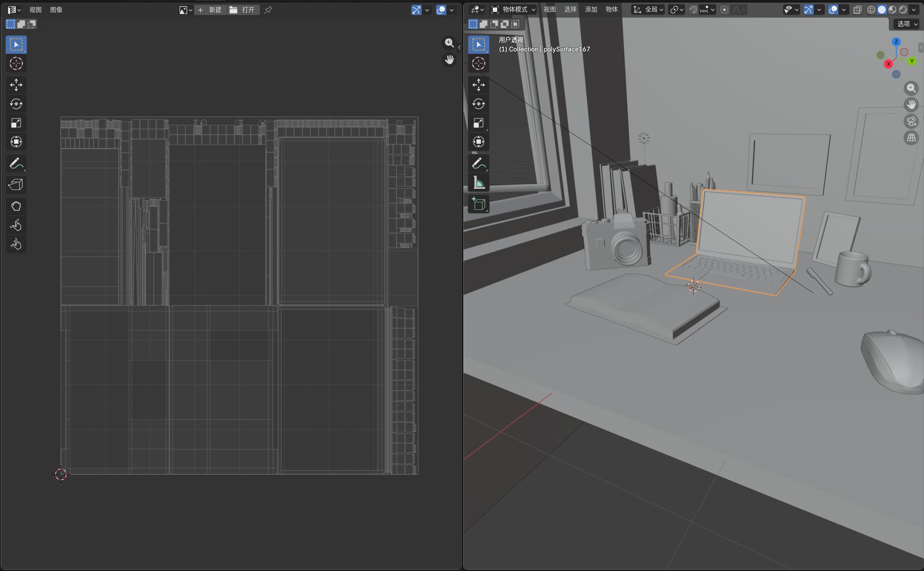Select the Move tool in 3D viewport

[x=478, y=84]
